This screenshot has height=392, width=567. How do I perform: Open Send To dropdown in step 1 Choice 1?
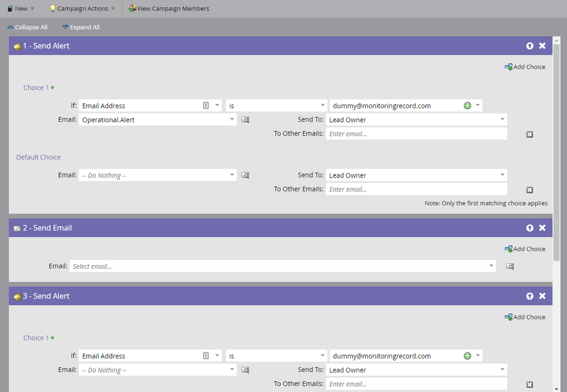[x=502, y=119]
